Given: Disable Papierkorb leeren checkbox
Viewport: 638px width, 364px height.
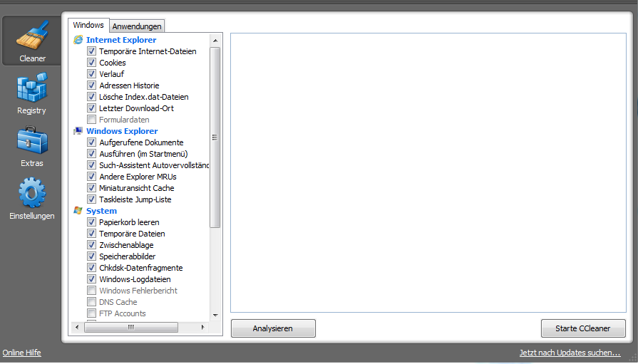Looking at the screenshot, I should (92, 222).
